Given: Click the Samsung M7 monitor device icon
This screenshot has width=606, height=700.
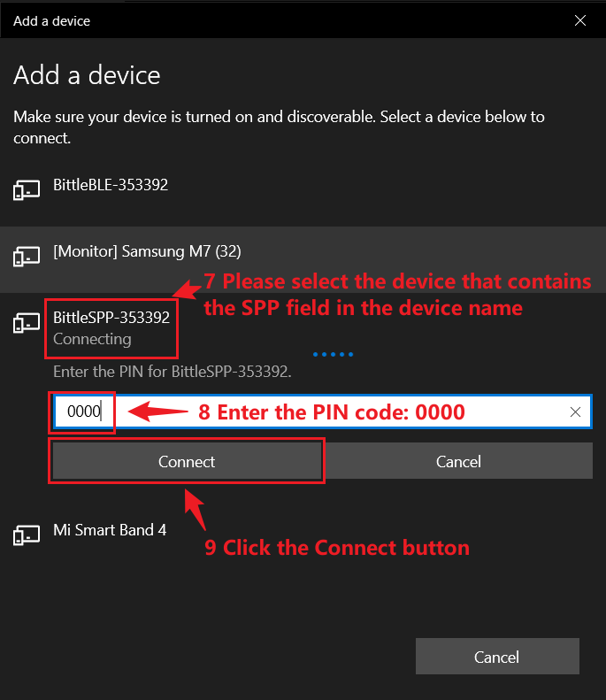Looking at the screenshot, I should pos(26,256).
